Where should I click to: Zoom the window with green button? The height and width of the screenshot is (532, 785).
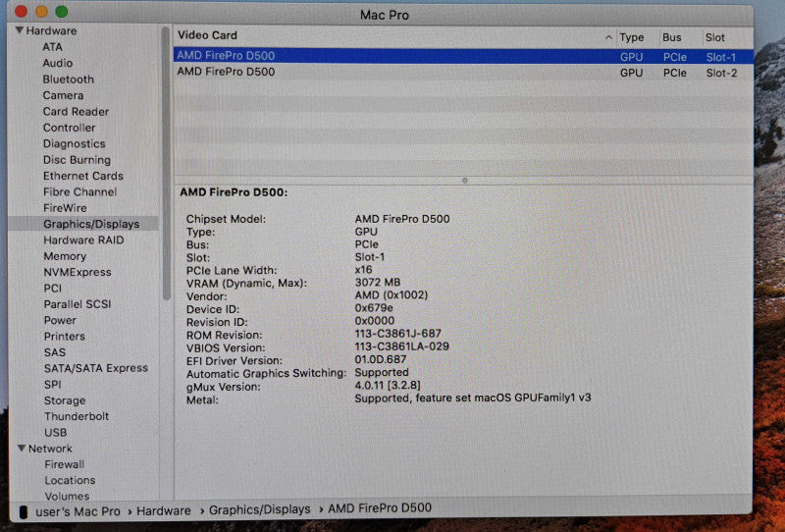tap(62, 12)
